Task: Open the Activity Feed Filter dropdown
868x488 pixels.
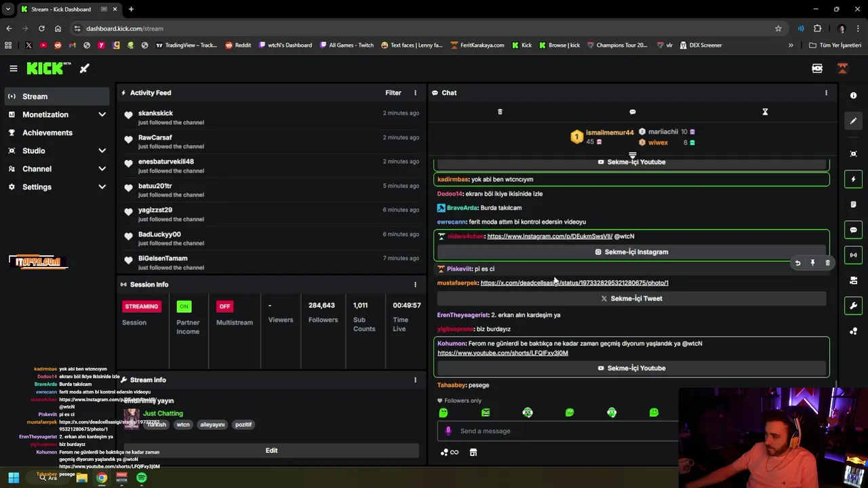Action: coord(393,93)
